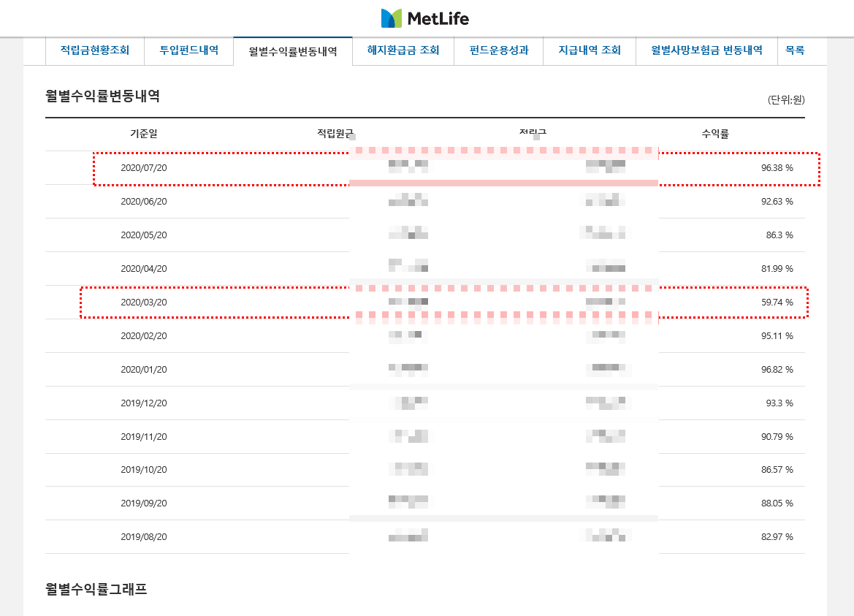This screenshot has height=616, width=854.
Task: Click the 기준일 column header
Action: [144, 134]
